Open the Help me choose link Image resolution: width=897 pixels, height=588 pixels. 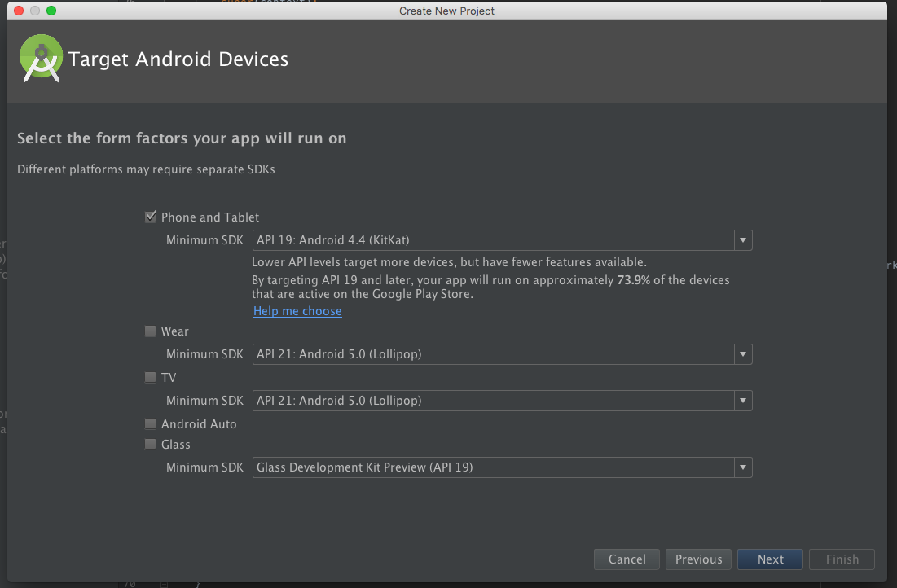point(297,311)
